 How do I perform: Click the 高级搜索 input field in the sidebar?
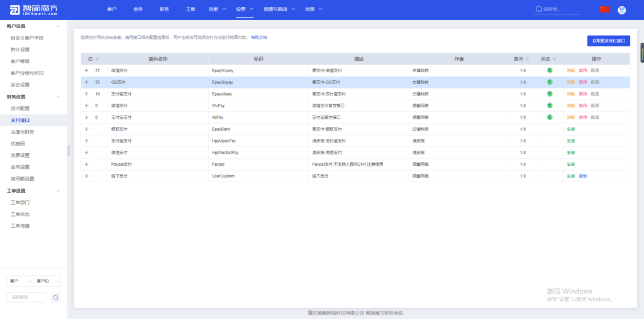tap(26, 297)
